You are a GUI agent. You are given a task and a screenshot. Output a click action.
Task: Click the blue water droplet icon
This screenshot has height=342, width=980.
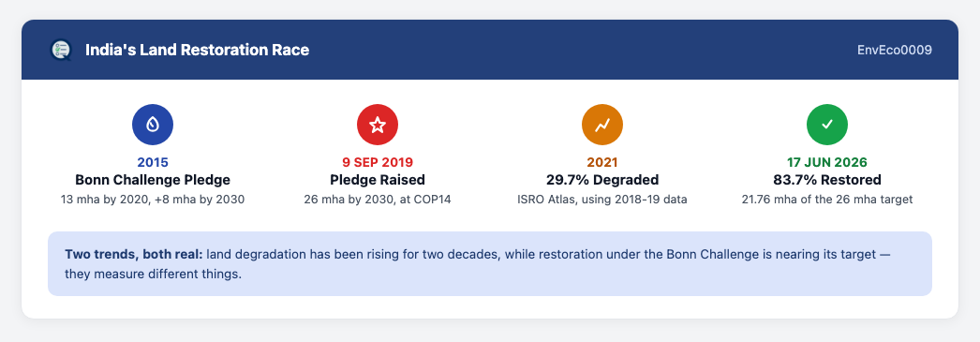[153, 125]
